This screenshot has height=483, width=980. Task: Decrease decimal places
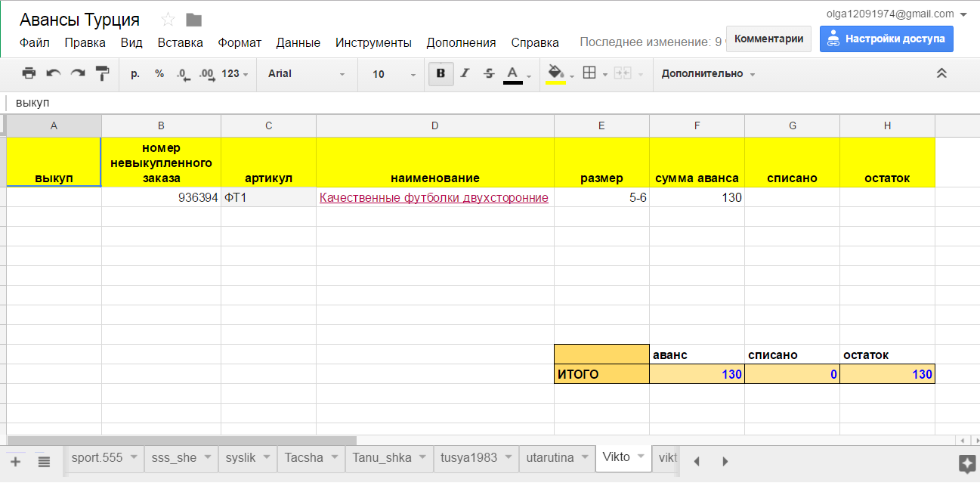pyautogui.click(x=182, y=74)
